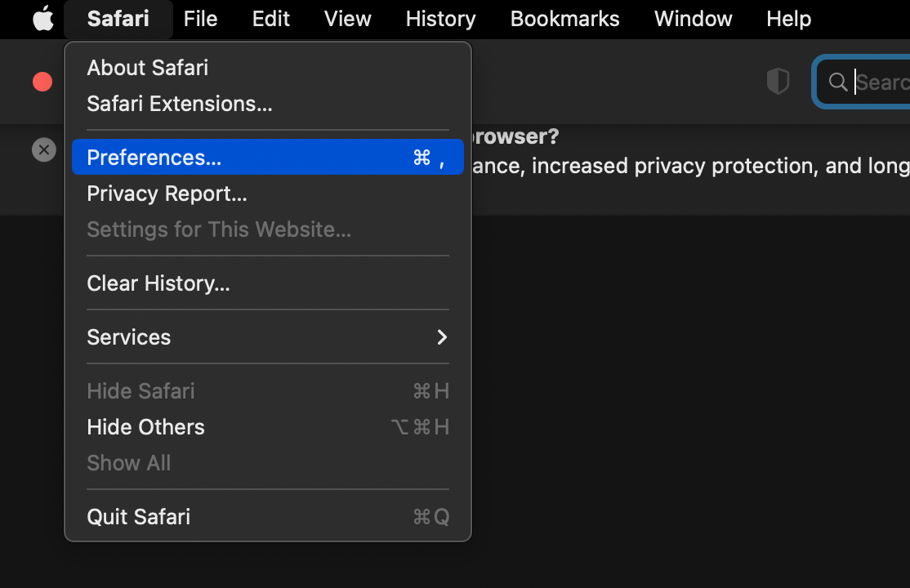Open the Apple menu
Image resolution: width=910 pixels, height=588 pixels.
pyautogui.click(x=43, y=19)
